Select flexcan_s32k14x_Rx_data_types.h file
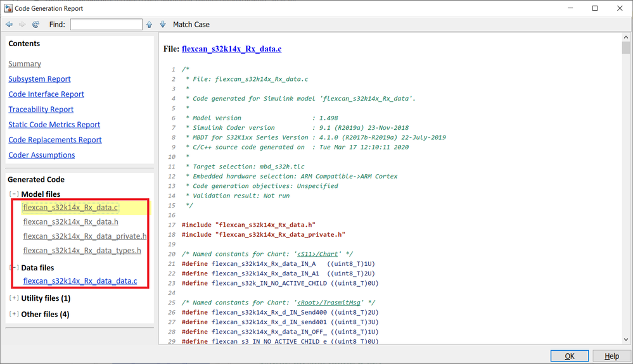 82,251
